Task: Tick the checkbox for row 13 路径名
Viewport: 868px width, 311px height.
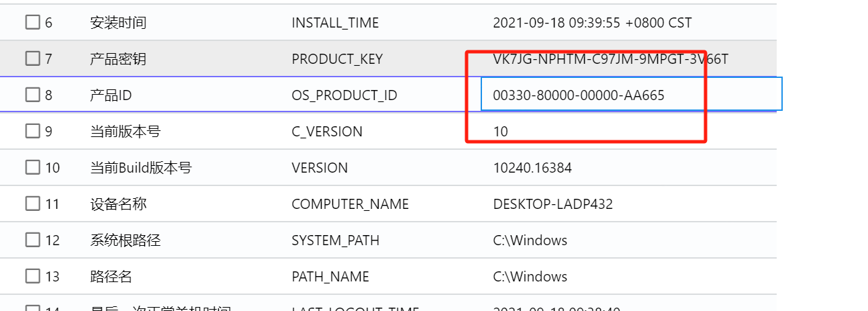Action: coord(33,276)
